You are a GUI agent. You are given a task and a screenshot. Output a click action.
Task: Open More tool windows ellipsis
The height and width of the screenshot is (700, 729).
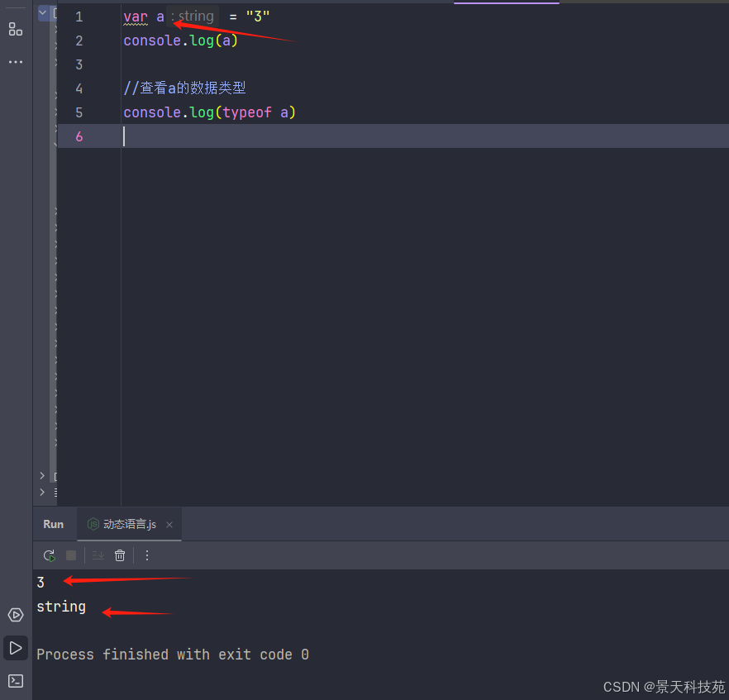(16, 62)
